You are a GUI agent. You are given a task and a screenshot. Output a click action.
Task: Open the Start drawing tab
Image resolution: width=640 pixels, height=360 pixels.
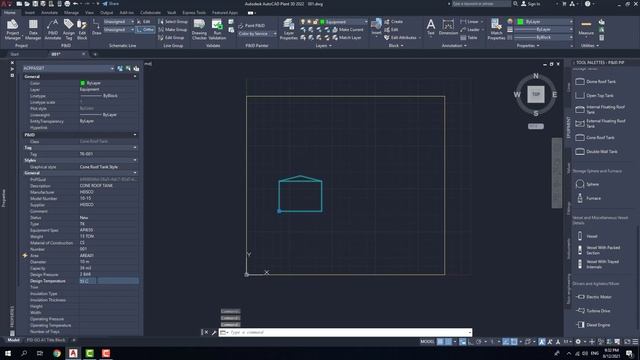[x=15, y=54]
